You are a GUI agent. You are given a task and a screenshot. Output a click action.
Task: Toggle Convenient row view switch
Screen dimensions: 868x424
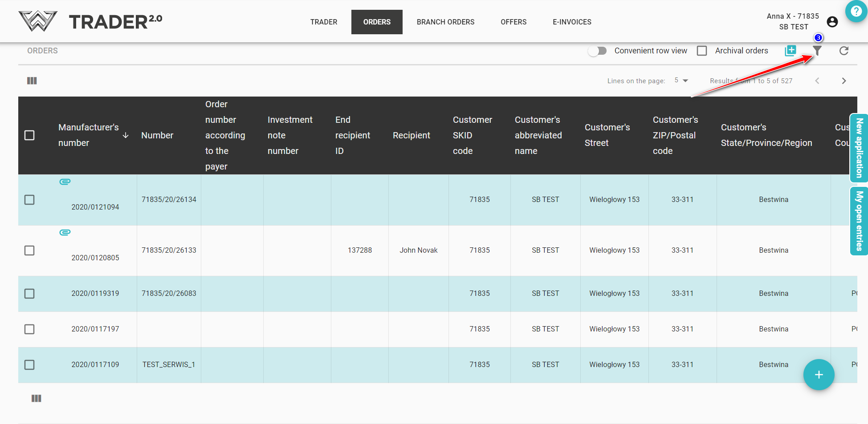click(x=598, y=51)
